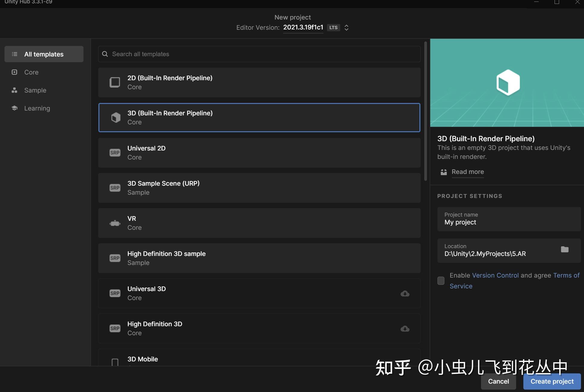Enable Version Control checkbox
The height and width of the screenshot is (392, 584).
point(441,281)
